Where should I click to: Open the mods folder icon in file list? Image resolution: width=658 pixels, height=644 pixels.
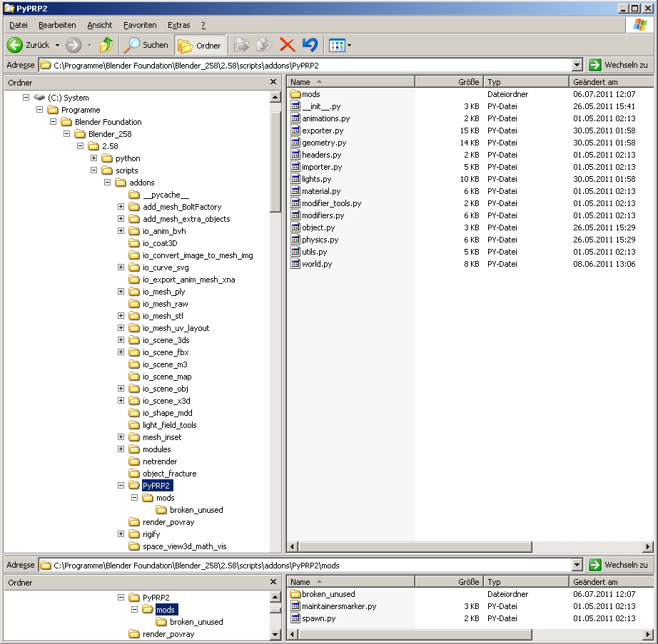pos(296,94)
